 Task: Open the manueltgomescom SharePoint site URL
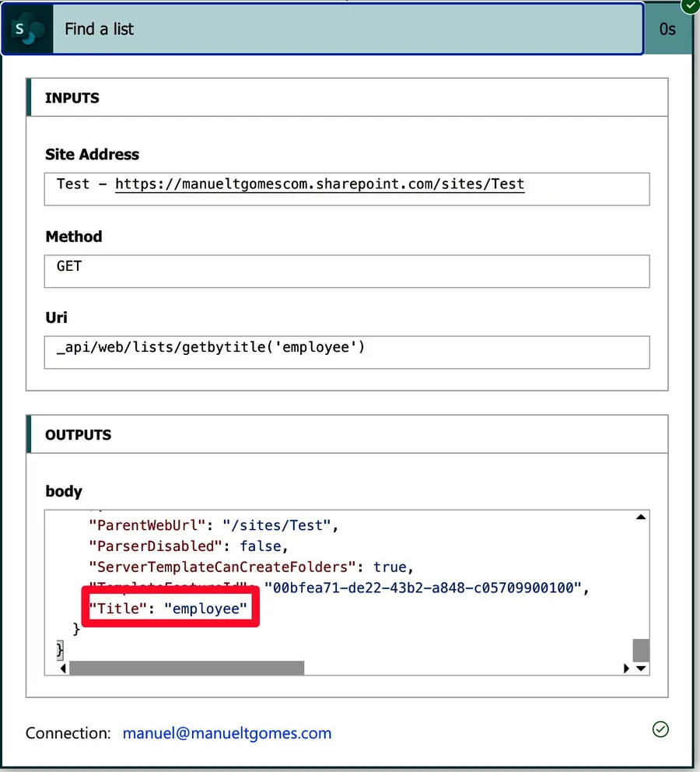point(320,184)
